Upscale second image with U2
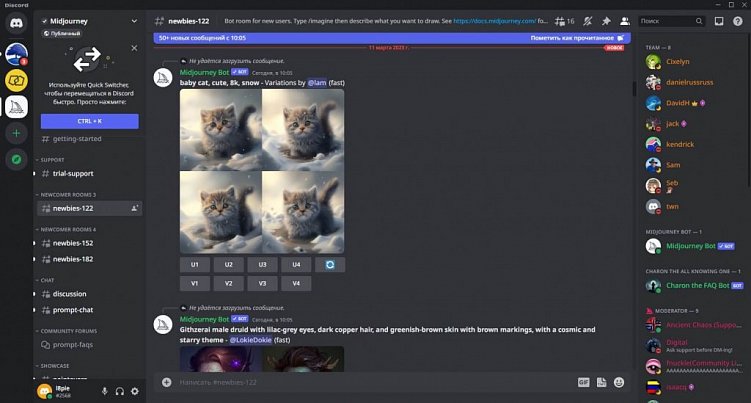 [x=228, y=265]
